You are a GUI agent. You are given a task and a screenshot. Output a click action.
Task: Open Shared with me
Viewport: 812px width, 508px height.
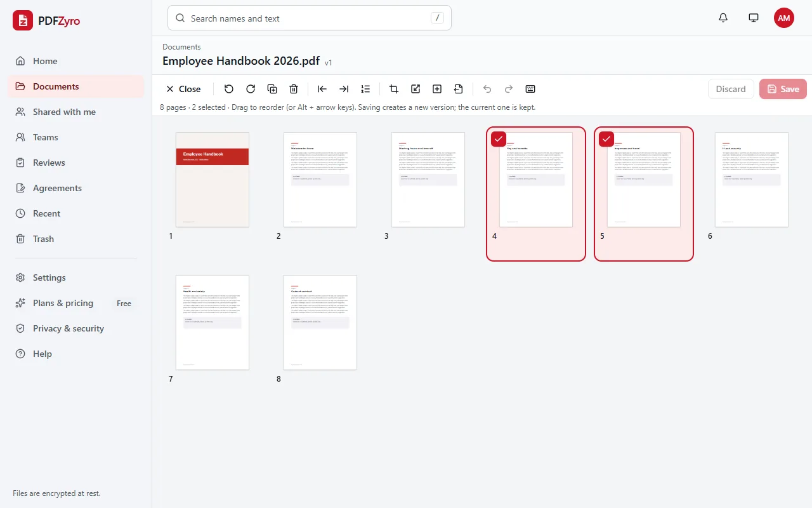(x=76, y=112)
